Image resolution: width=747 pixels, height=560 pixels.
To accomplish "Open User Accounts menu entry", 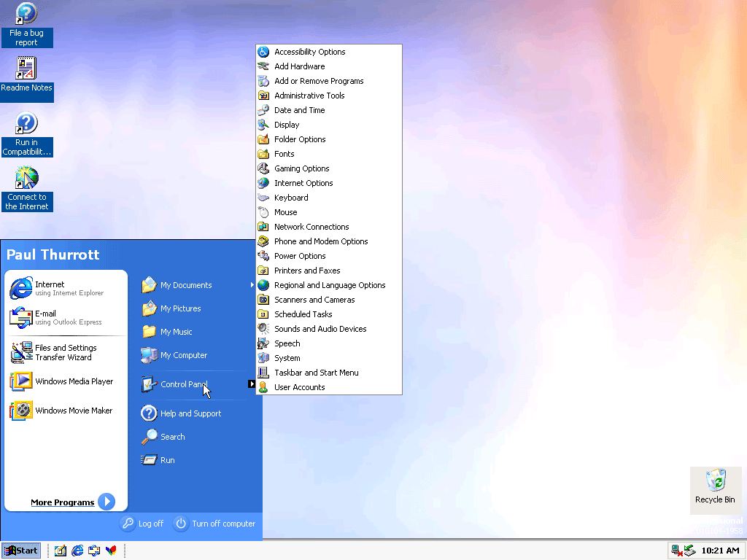I will (x=299, y=387).
